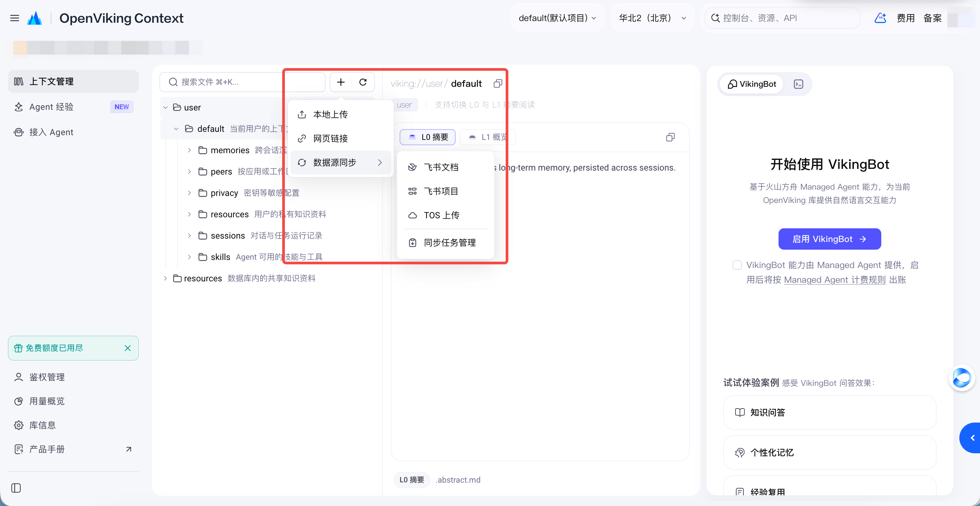Image resolution: width=980 pixels, height=506 pixels.
Task: Copy the viking://user/default path
Action: click(498, 84)
